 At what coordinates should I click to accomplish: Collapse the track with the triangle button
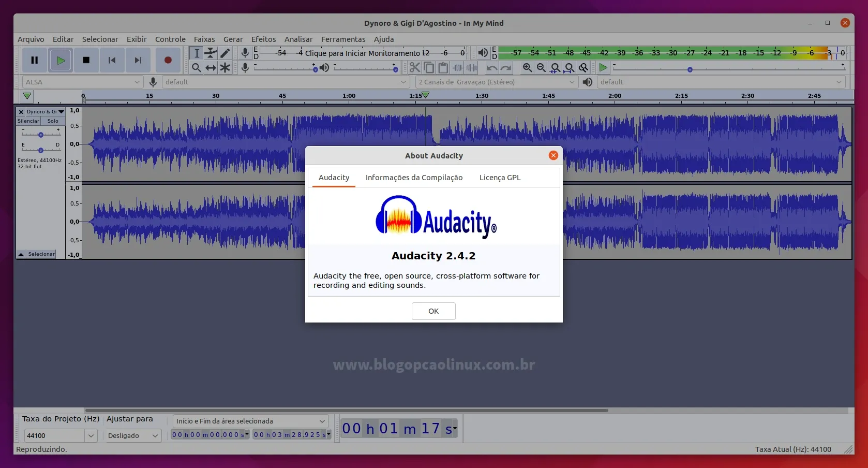pos(21,254)
